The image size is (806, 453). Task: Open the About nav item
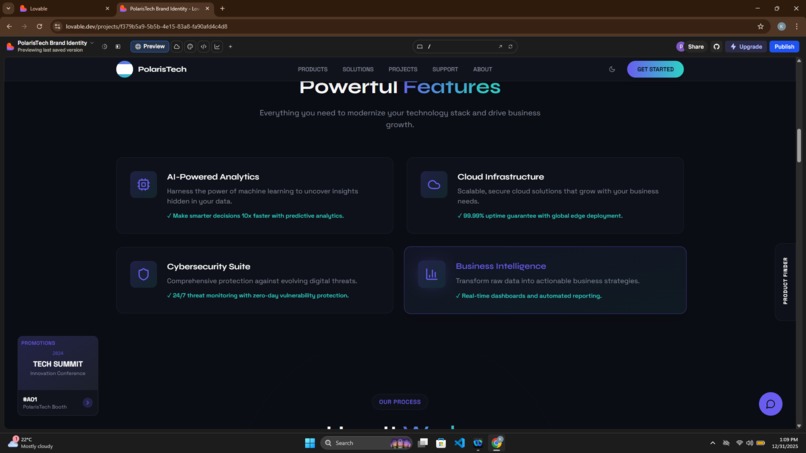[482, 69]
